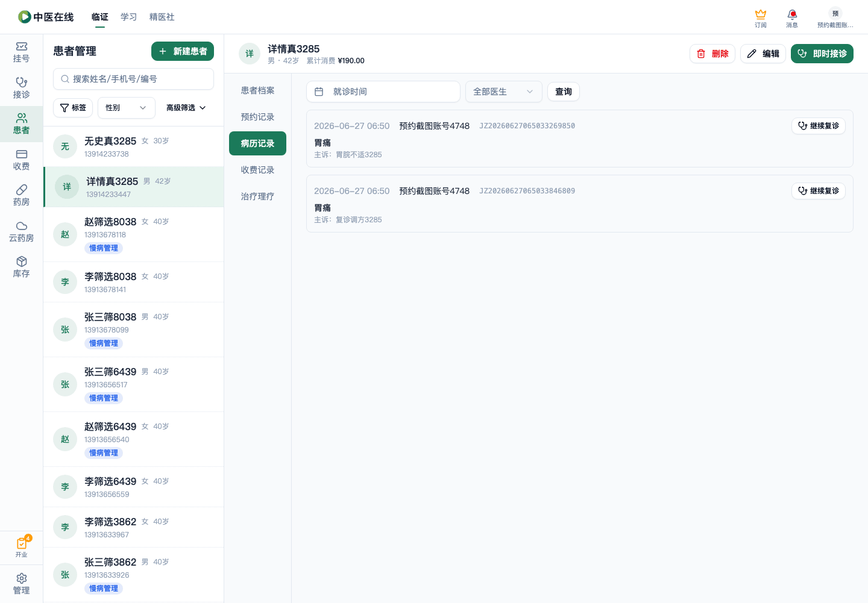Select patient 李筛选3862
Image resolution: width=868 pixels, height=603 pixels.
(x=134, y=527)
